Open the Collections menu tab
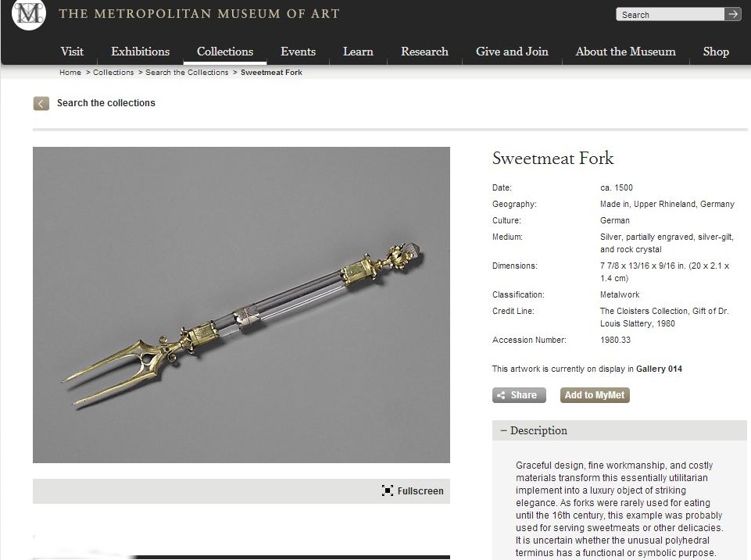 tap(225, 52)
